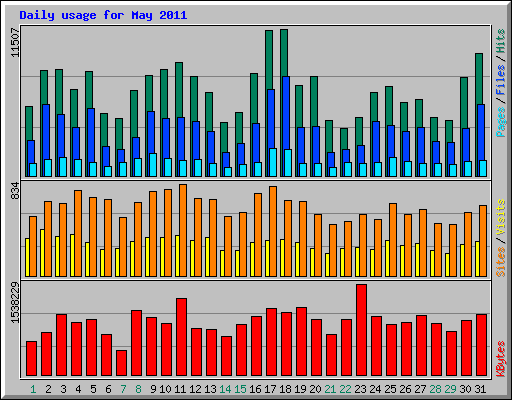Screen dimensions: 512x400
Task: Select day label 18 on the x-axis
Action: click(x=285, y=389)
